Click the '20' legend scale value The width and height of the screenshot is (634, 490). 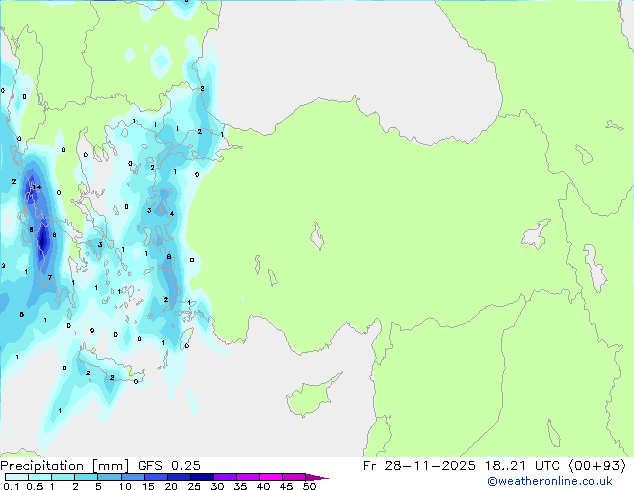(171, 486)
